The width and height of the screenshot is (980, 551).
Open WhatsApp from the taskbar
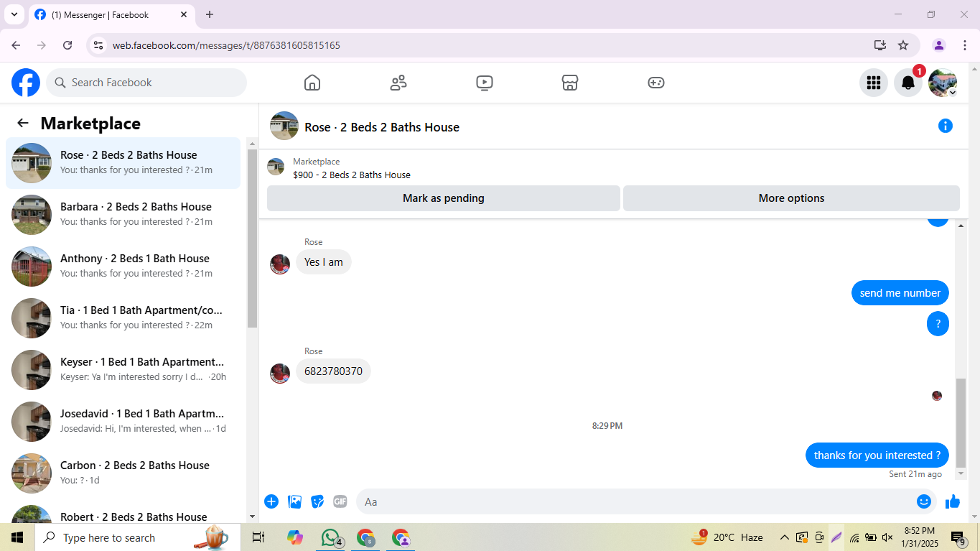point(330,537)
